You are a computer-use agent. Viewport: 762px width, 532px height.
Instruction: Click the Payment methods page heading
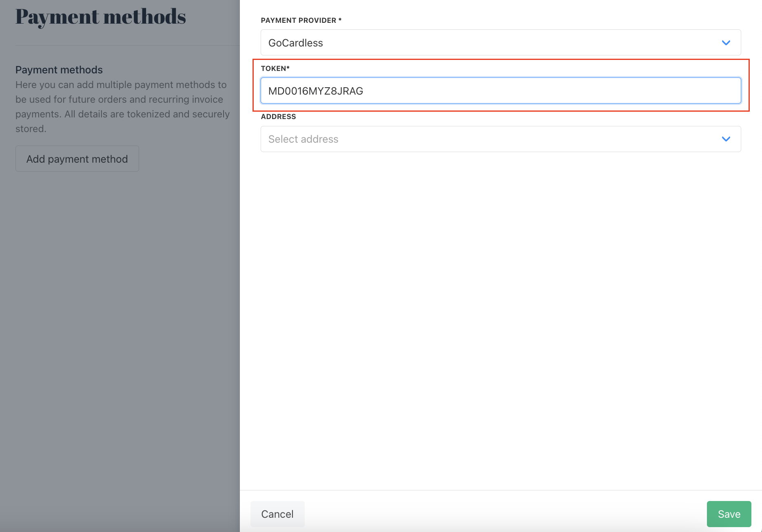tap(100, 17)
